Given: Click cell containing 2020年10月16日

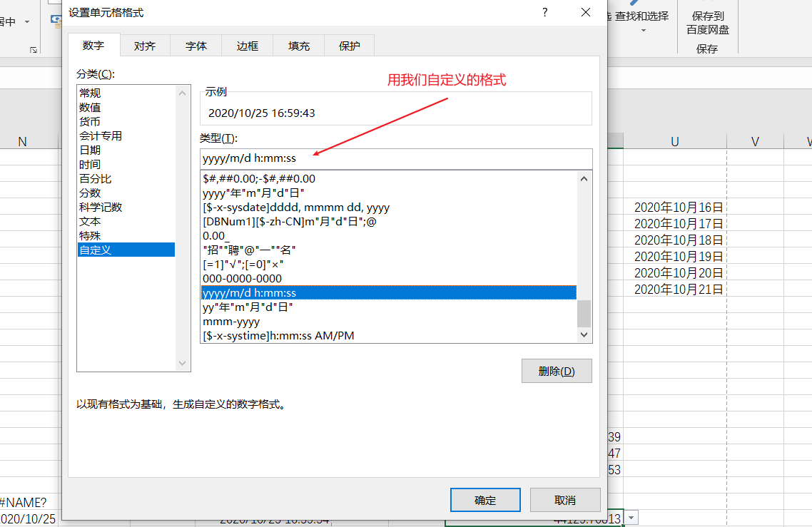Looking at the screenshot, I should pos(675,207).
